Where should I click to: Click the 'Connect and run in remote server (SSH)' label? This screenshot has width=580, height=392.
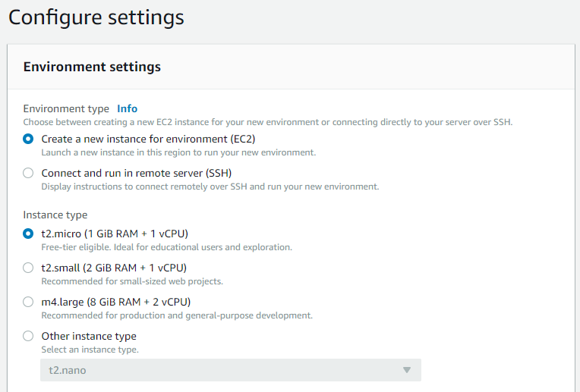136,173
